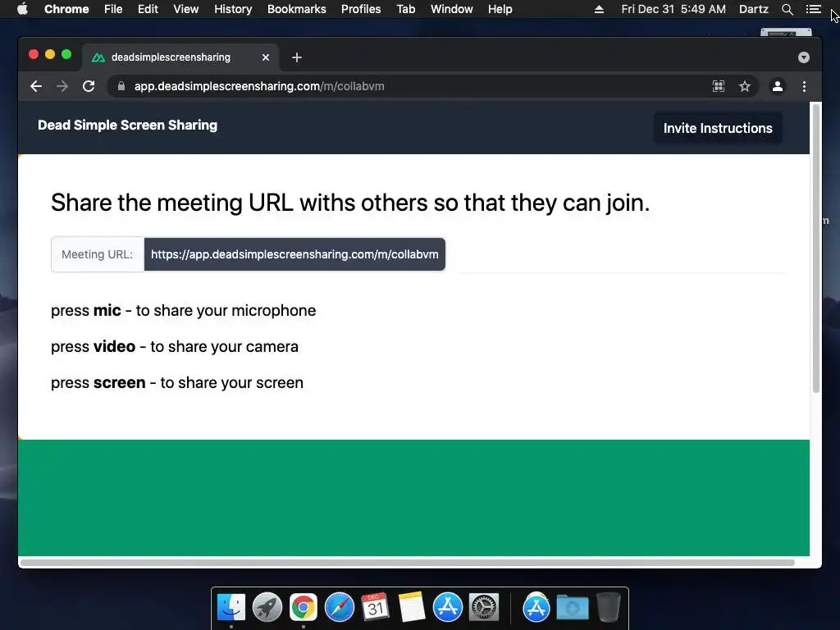The height and width of the screenshot is (630, 840).
Task: Open the Apple menu
Action: [22, 9]
